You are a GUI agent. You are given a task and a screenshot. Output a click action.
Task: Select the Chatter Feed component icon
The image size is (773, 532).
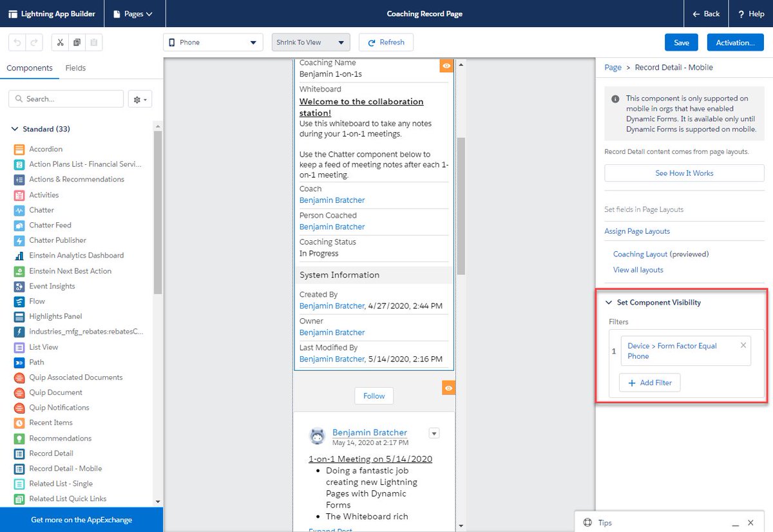tap(19, 225)
